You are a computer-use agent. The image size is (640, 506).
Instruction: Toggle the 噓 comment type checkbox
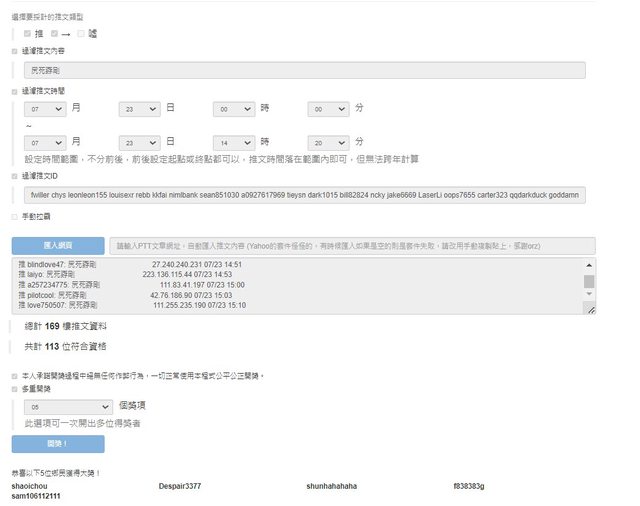click(81, 34)
